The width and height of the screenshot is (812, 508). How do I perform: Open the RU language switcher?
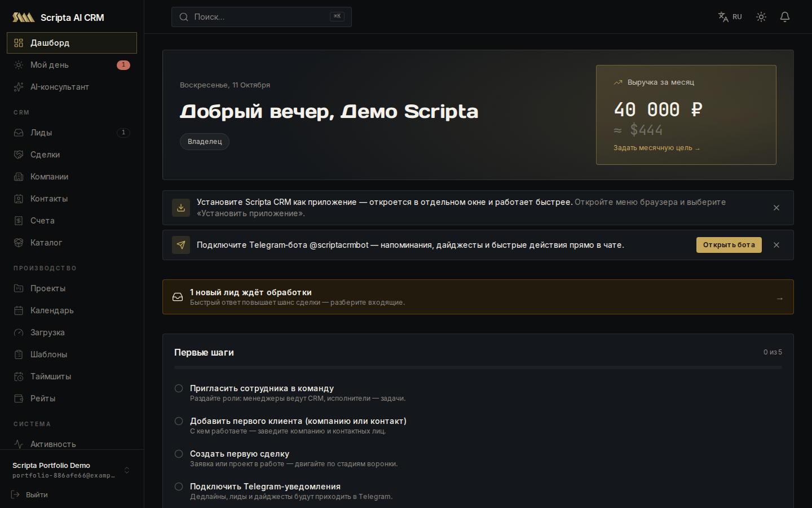coord(730,17)
